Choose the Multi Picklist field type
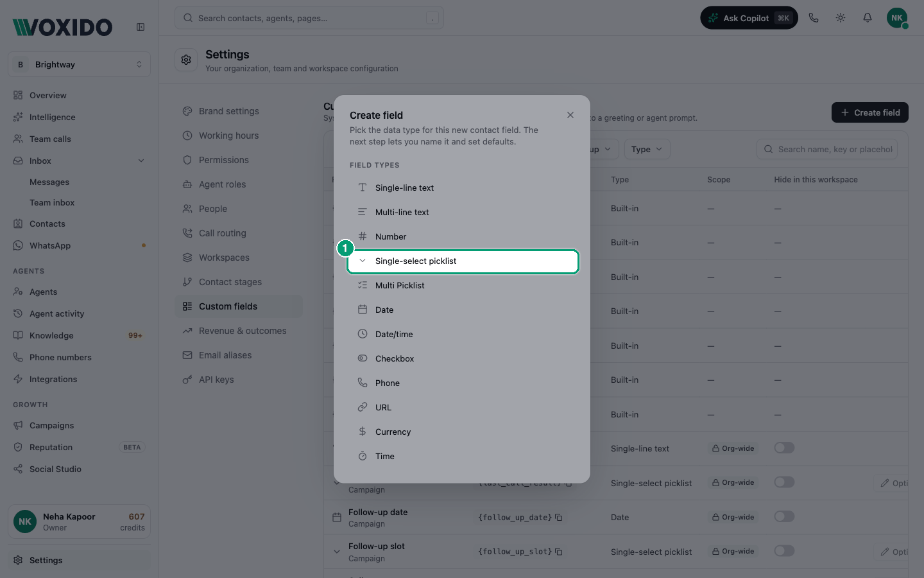The image size is (924, 578). click(x=463, y=285)
